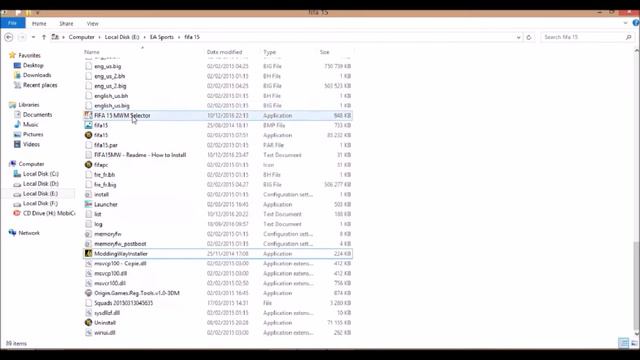Select ModdingWayInstaller application icon
This screenshot has width=640, height=360.
point(88,253)
